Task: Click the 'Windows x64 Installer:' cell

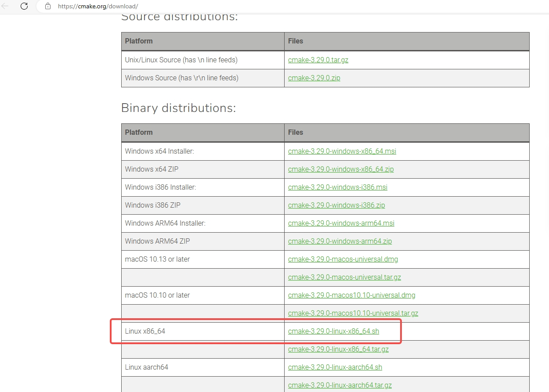Action: (x=203, y=151)
